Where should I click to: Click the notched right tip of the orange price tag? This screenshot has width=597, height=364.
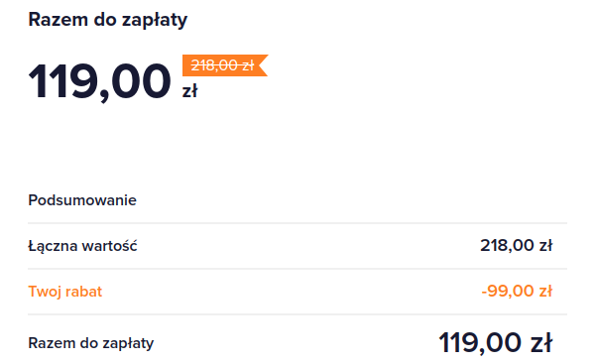(263, 65)
